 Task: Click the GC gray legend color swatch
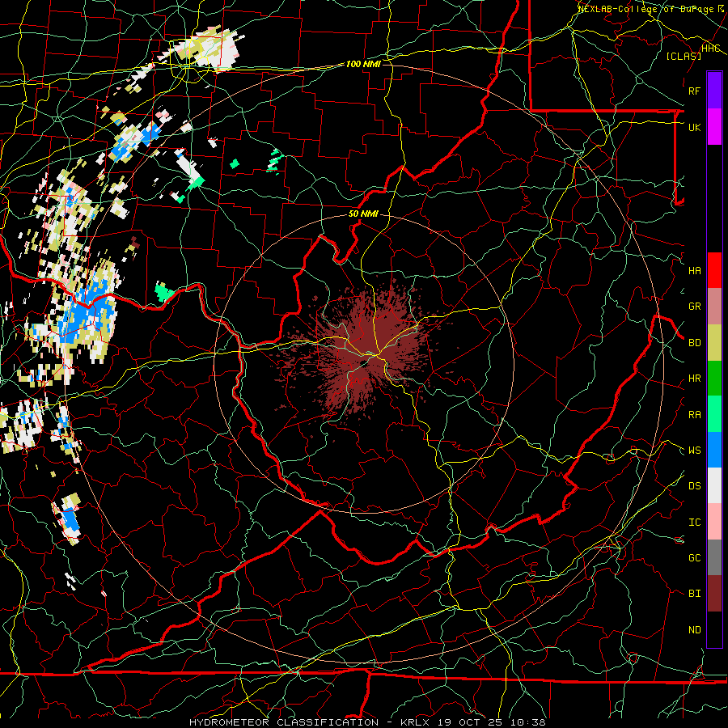(714, 557)
